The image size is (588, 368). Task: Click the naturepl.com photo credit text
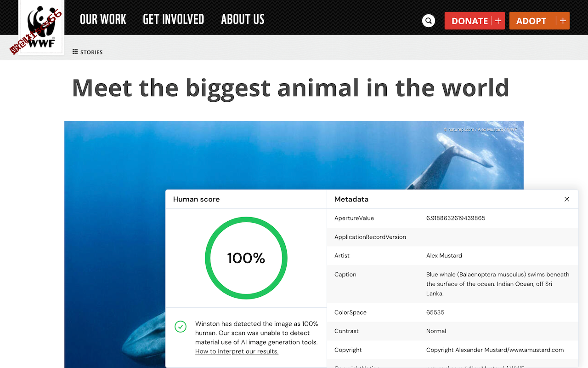point(481,129)
